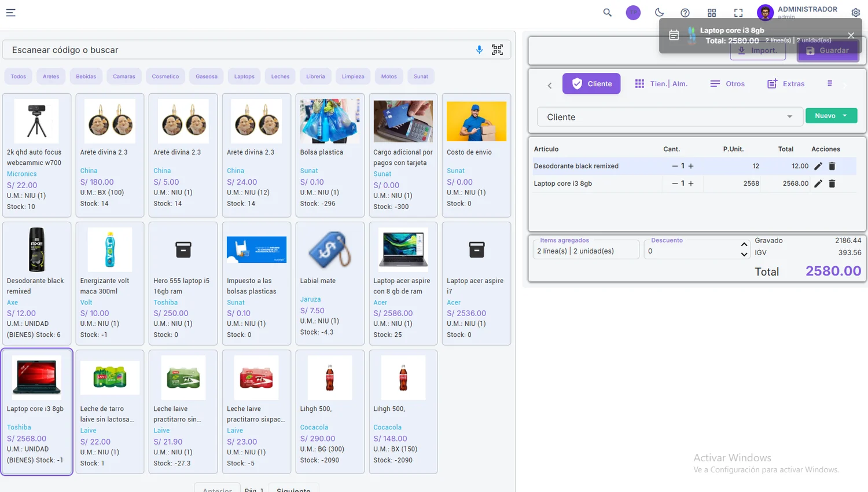
Task: Decrease quantity of Desodorante black remixed
Action: tap(675, 166)
